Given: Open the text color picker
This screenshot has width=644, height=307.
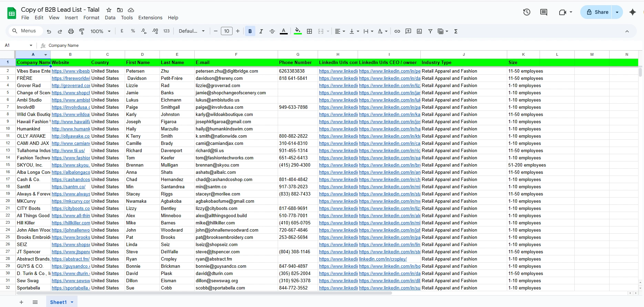Looking at the screenshot, I should tap(284, 31).
